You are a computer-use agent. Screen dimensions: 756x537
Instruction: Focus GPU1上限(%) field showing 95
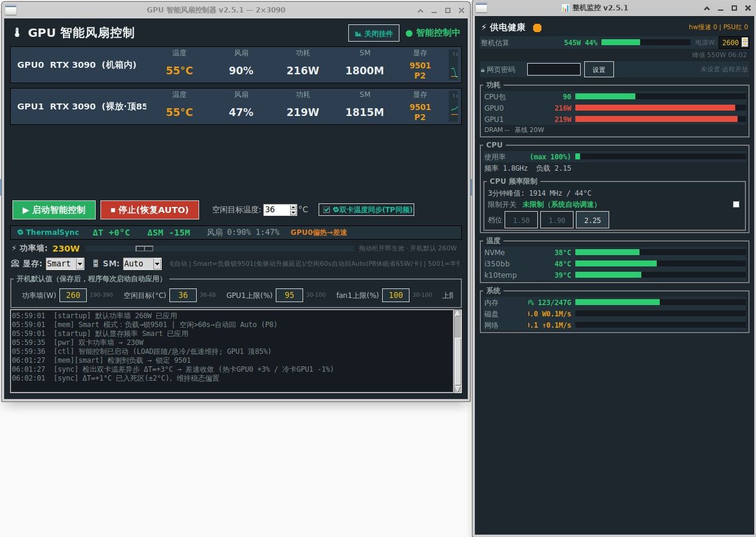[x=289, y=296]
